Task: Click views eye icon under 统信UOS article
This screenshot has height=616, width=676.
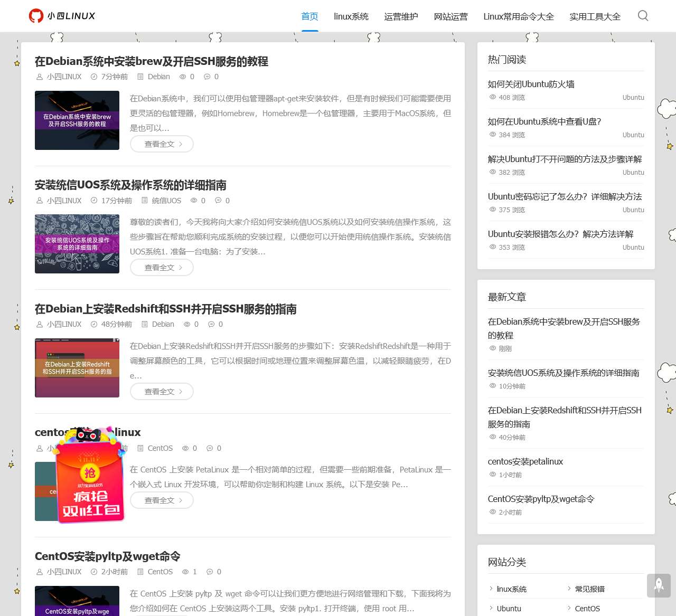Action: pyautogui.click(x=194, y=201)
